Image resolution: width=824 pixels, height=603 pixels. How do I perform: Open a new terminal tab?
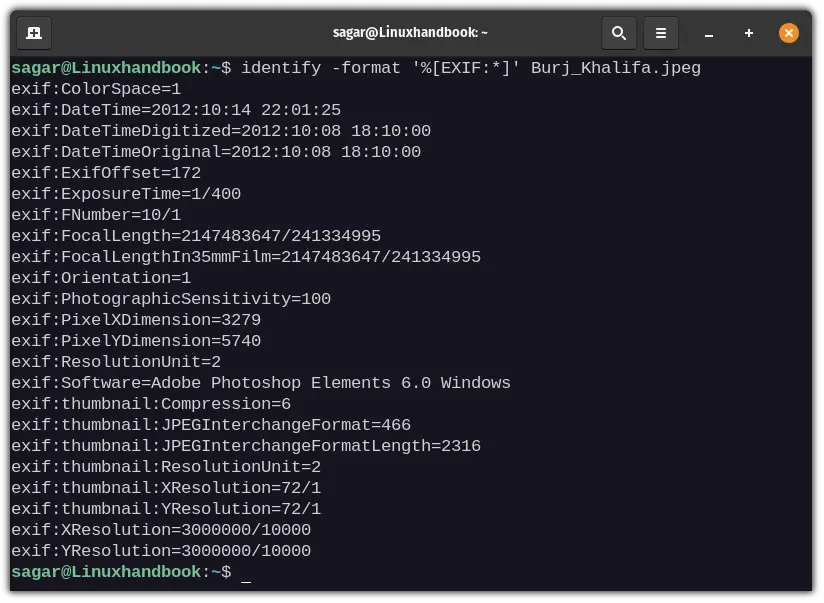pos(34,33)
